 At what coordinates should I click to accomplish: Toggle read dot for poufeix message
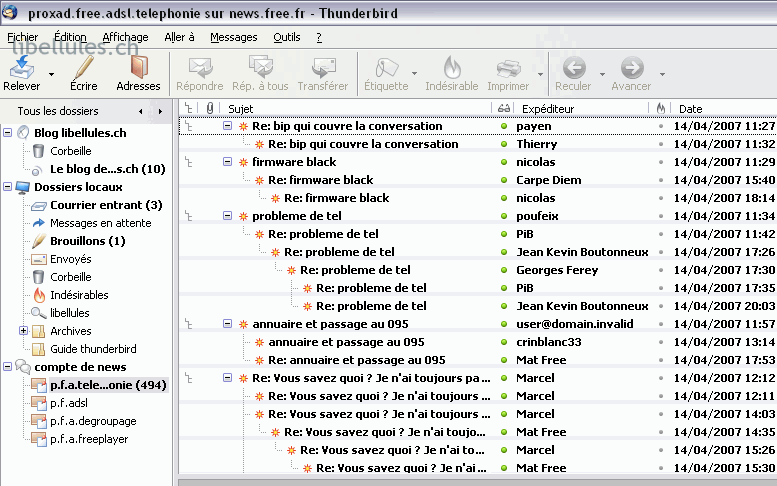point(504,216)
